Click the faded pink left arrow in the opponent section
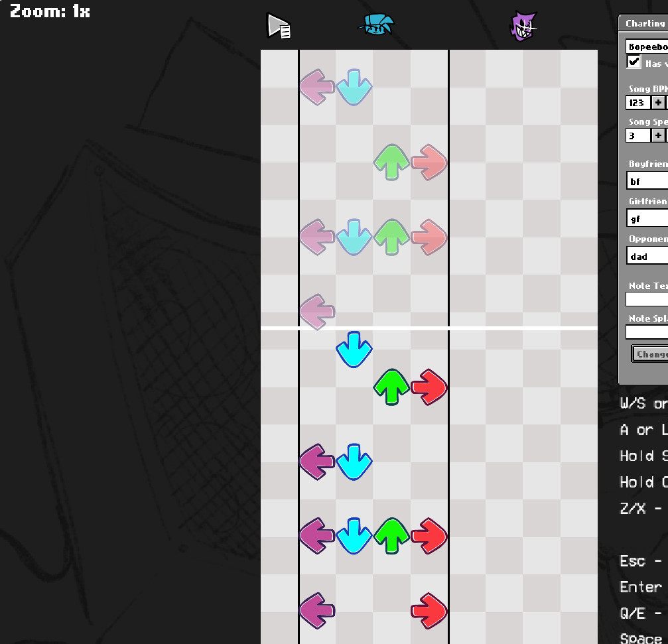This screenshot has height=644, width=668. tap(316, 87)
